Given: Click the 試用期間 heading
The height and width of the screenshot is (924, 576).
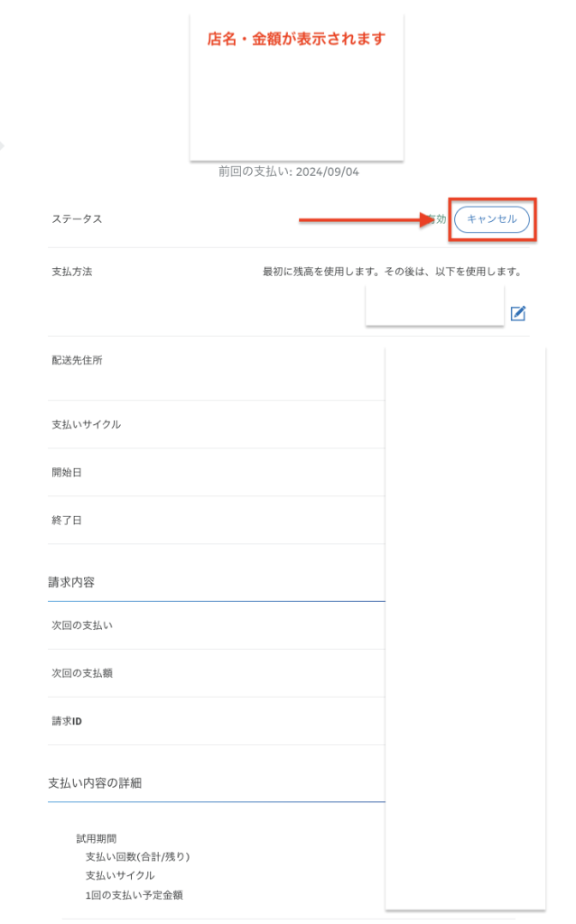Looking at the screenshot, I should point(97,838).
